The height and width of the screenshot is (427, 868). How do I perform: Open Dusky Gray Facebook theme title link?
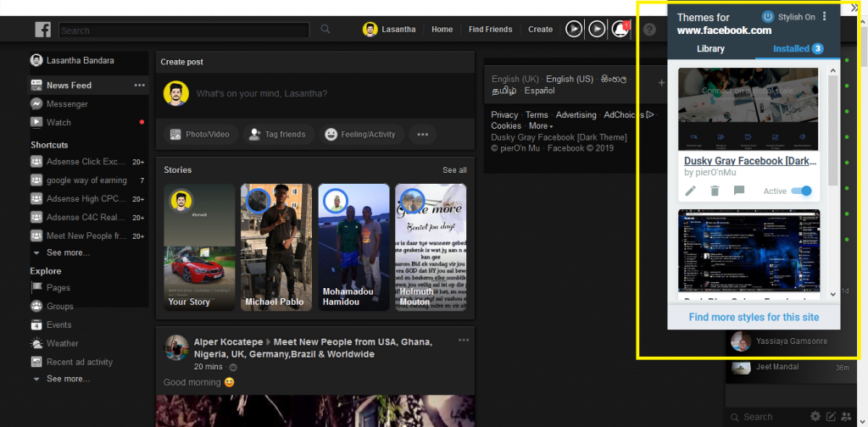751,161
